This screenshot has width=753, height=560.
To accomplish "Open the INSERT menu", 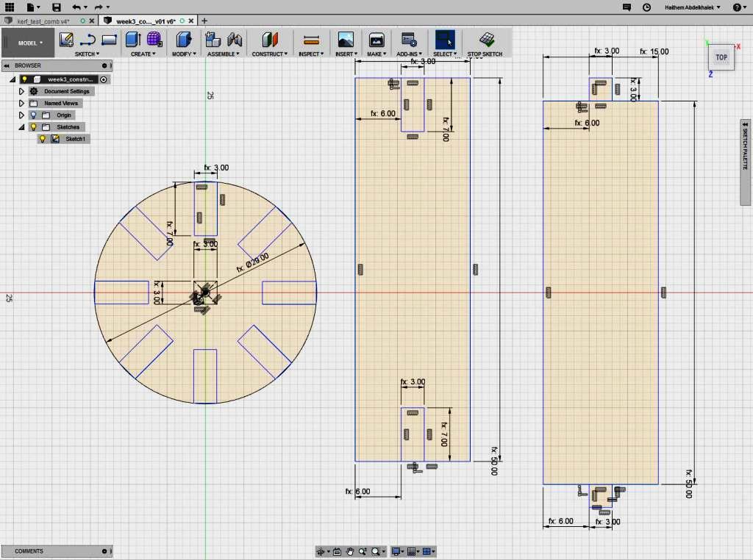I will tap(346, 54).
